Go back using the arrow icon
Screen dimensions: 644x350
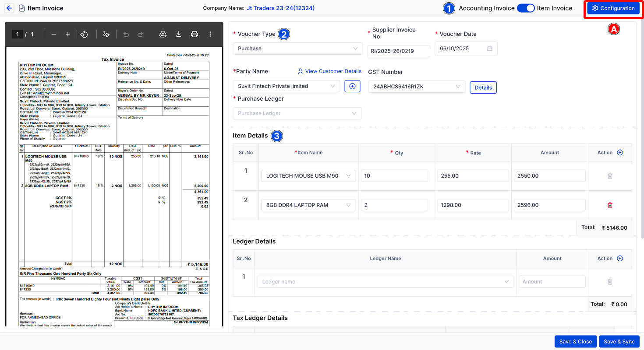[9, 8]
